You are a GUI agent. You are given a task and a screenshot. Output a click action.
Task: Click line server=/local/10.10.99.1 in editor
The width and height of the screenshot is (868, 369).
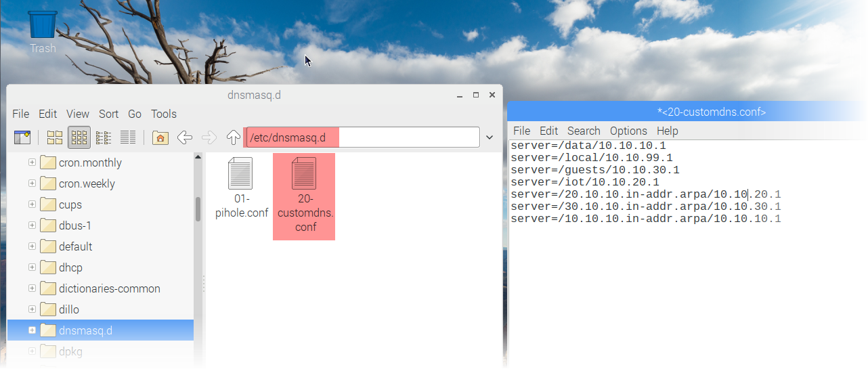[x=592, y=158]
